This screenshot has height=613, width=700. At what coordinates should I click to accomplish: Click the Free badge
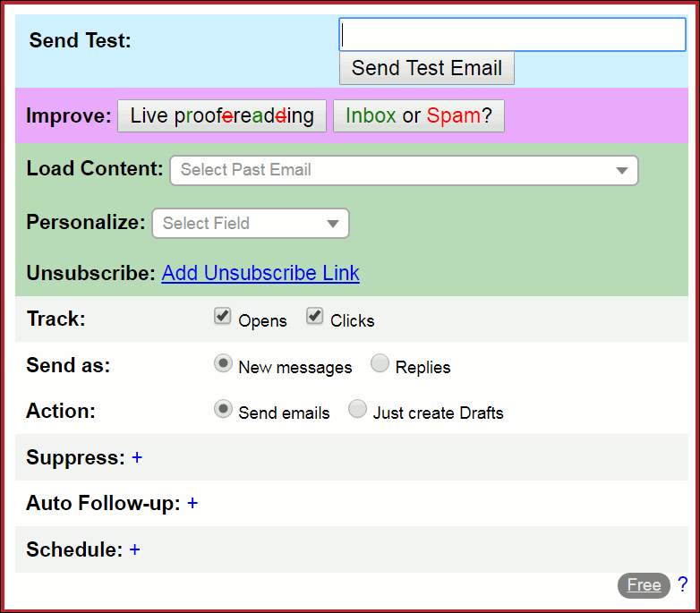644,585
